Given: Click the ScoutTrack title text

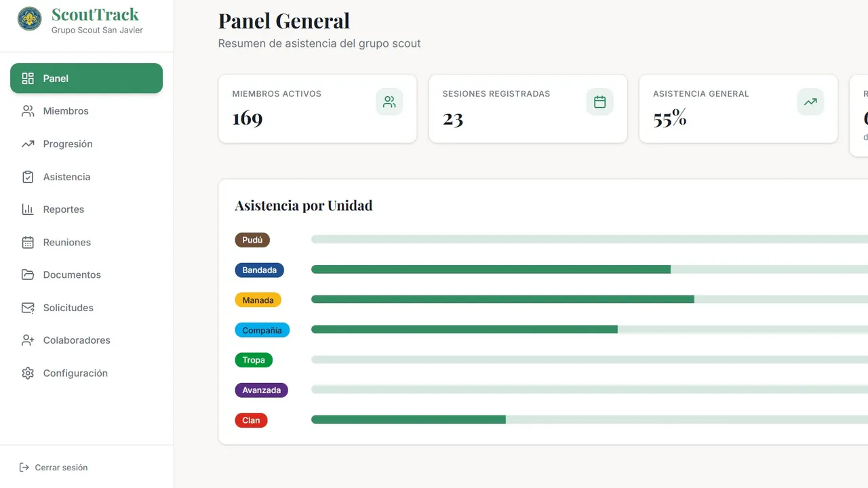Looking at the screenshot, I should [x=95, y=14].
